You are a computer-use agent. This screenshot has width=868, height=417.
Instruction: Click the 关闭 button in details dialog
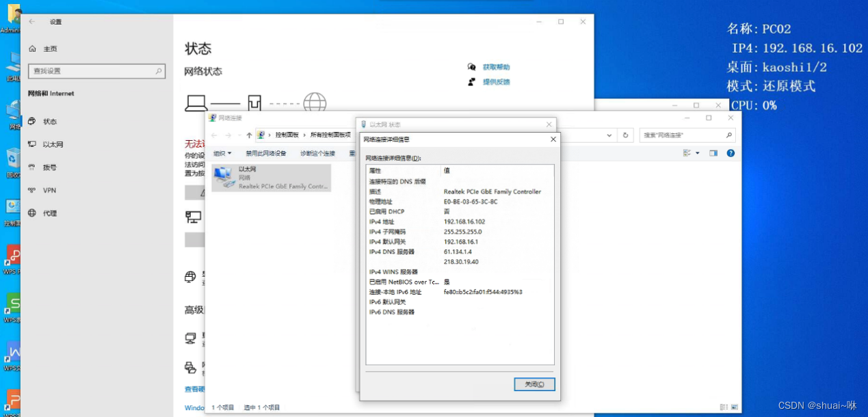pyautogui.click(x=534, y=384)
